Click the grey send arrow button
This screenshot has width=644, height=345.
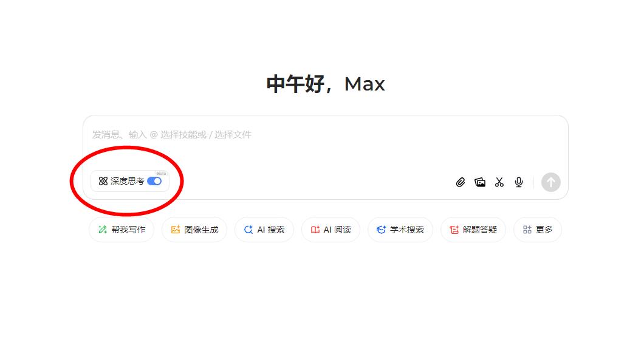click(x=551, y=182)
